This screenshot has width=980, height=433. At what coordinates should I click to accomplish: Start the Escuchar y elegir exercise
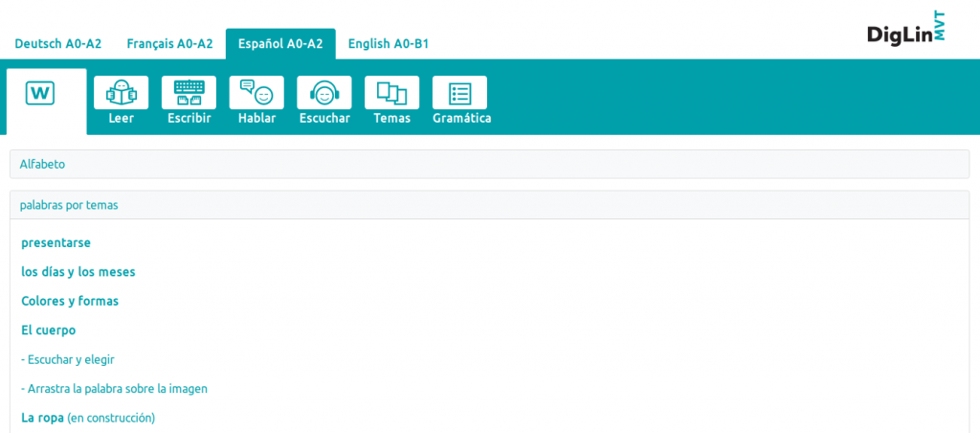68,359
